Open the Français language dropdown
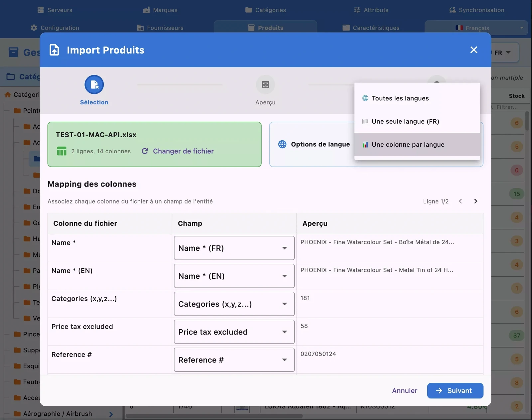The width and height of the screenshot is (532, 420). [x=475, y=28]
